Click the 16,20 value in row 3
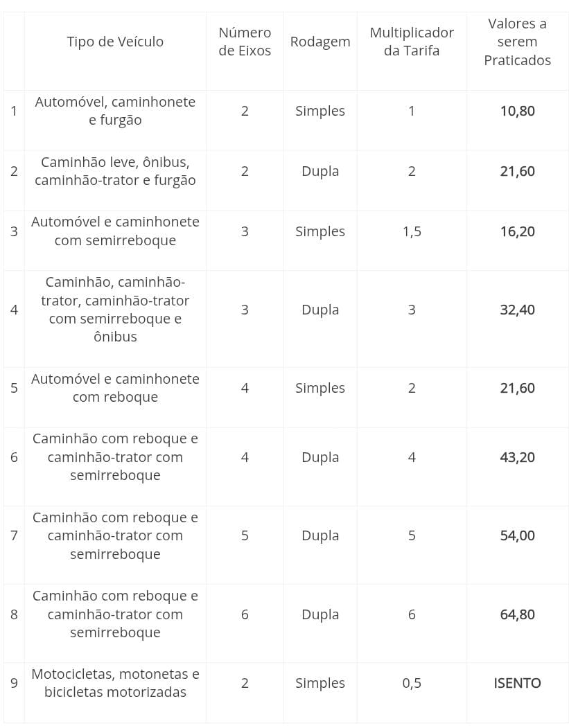Image resolution: width=569 pixels, height=728 pixels. [x=517, y=231]
